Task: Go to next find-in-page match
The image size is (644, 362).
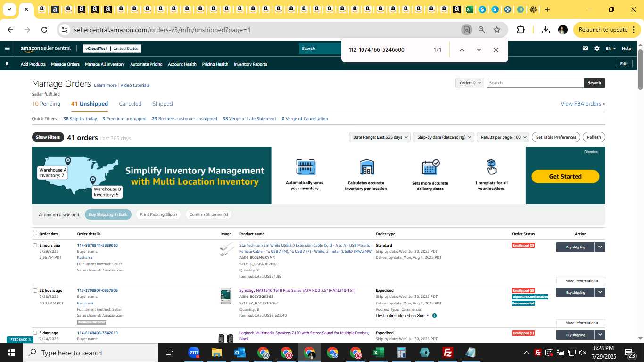Action: [x=479, y=50]
